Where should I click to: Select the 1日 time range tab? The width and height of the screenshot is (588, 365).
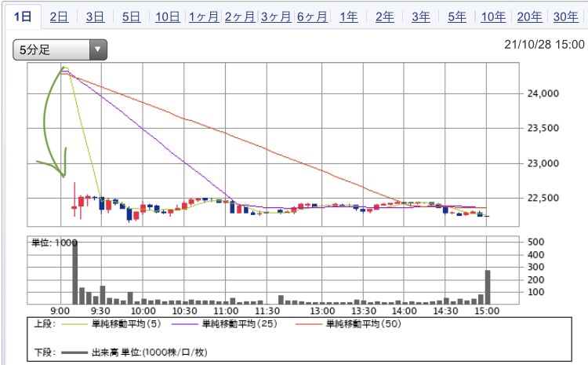[22, 16]
